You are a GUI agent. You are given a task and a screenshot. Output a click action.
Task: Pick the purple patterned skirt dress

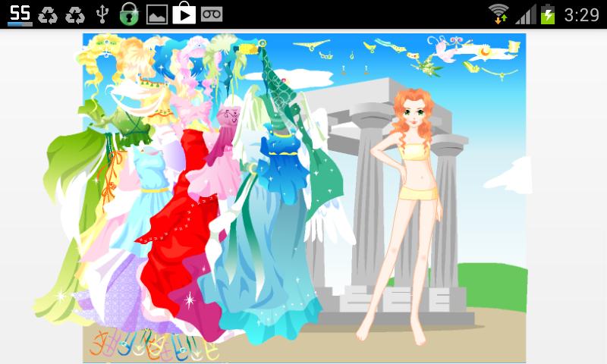[121, 296]
